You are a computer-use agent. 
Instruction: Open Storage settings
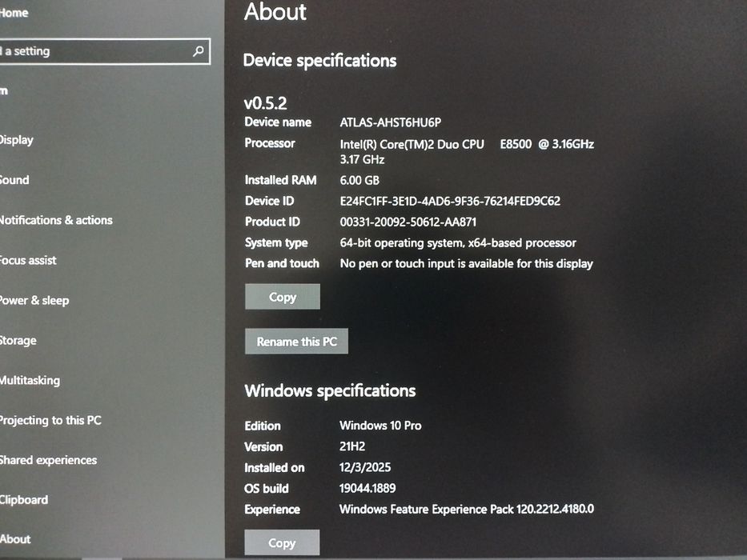(x=18, y=341)
